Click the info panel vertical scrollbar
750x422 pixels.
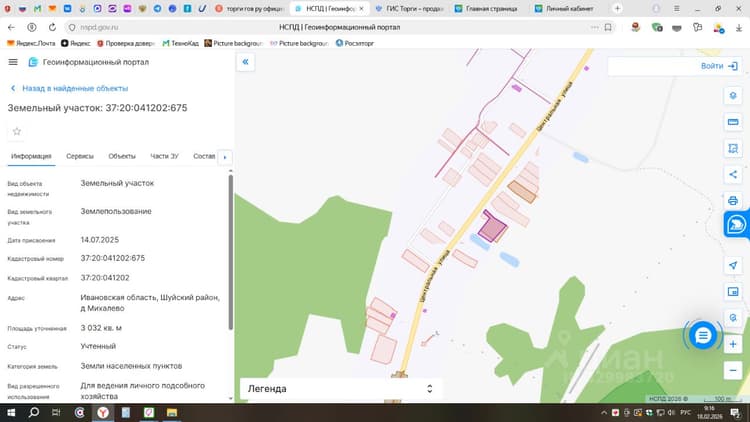231,252
